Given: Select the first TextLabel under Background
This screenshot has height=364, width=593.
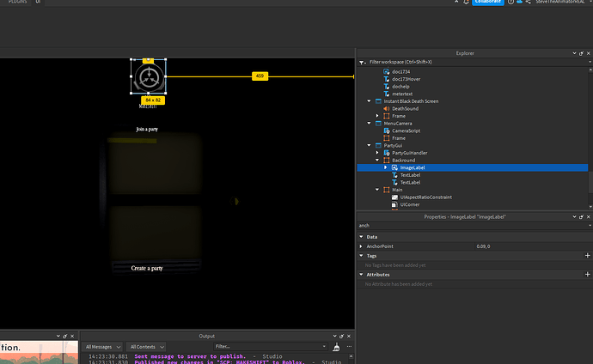Looking at the screenshot, I should (410, 175).
